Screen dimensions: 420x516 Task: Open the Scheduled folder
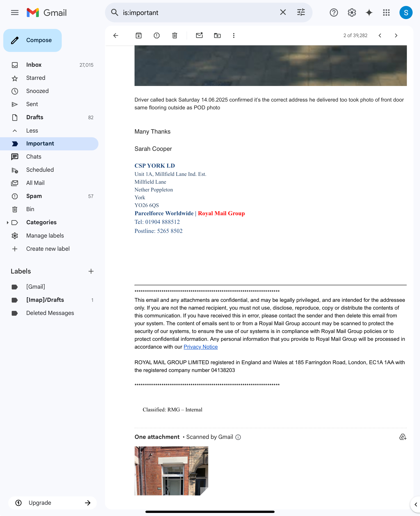click(49, 170)
